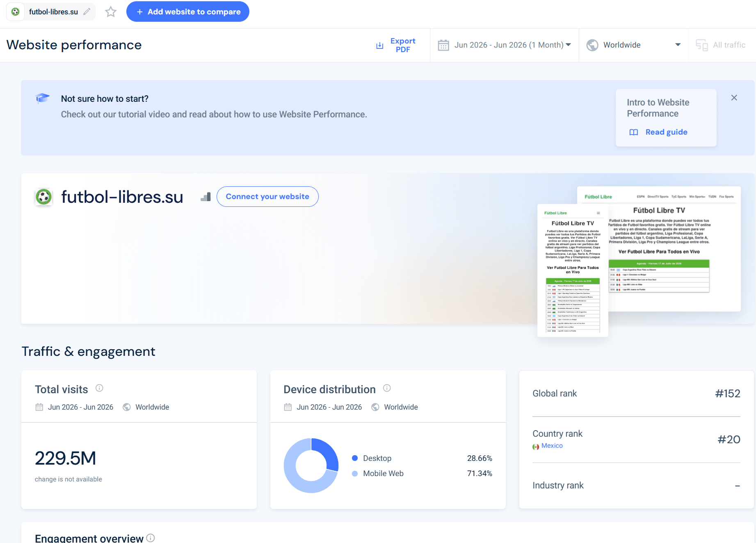Add website to compare
The image size is (756, 543).
tap(188, 11)
